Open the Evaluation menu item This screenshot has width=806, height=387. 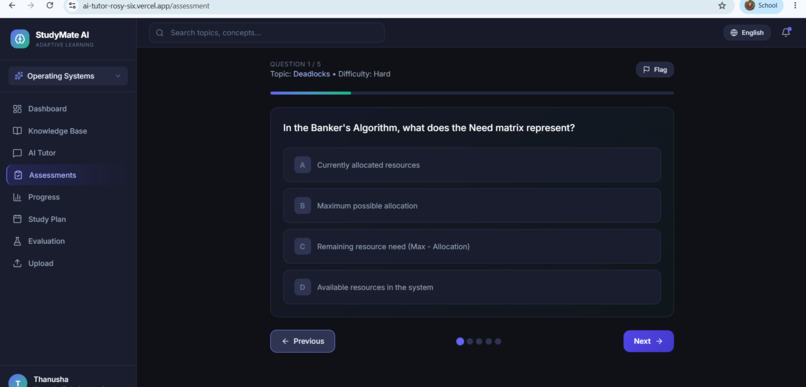(67, 241)
